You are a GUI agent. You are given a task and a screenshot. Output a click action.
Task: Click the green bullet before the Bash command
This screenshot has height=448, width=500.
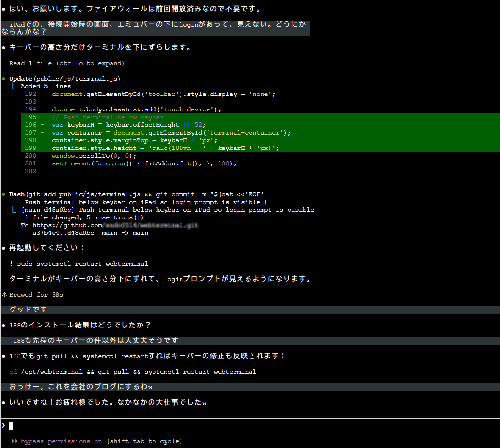coord(4,194)
